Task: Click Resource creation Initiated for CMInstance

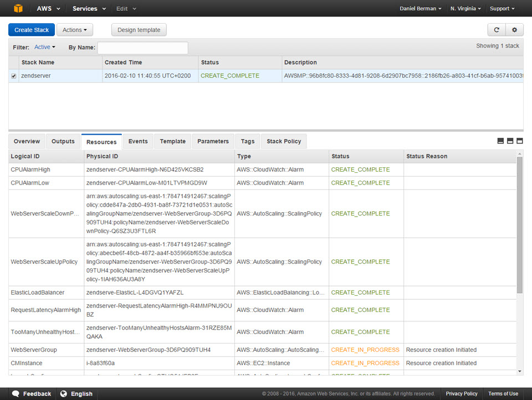Action: point(441,363)
